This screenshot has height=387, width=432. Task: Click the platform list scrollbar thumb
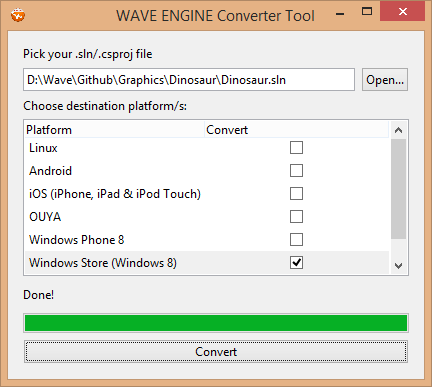[x=398, y=189]
